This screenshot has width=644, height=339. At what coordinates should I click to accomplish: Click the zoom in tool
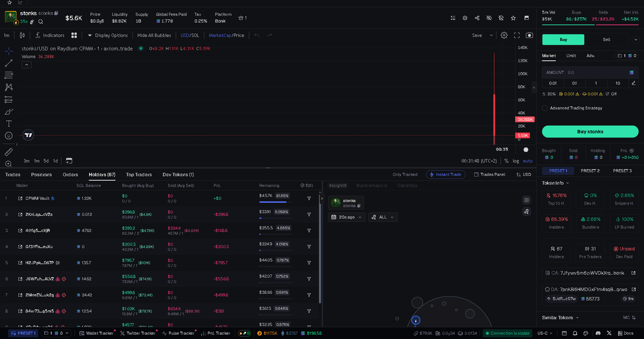[x=9, y=164]
